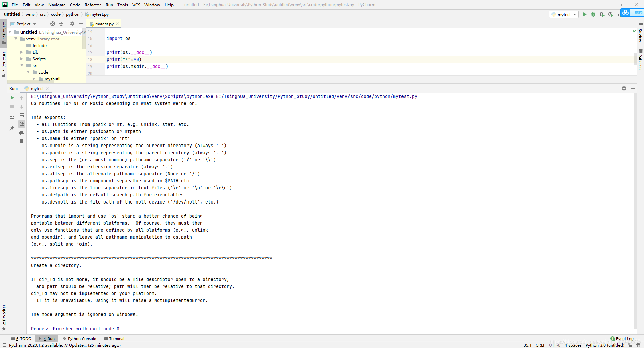Collapse the src folder
Screen dimensions: 644x348
click(x=22, y=65)
